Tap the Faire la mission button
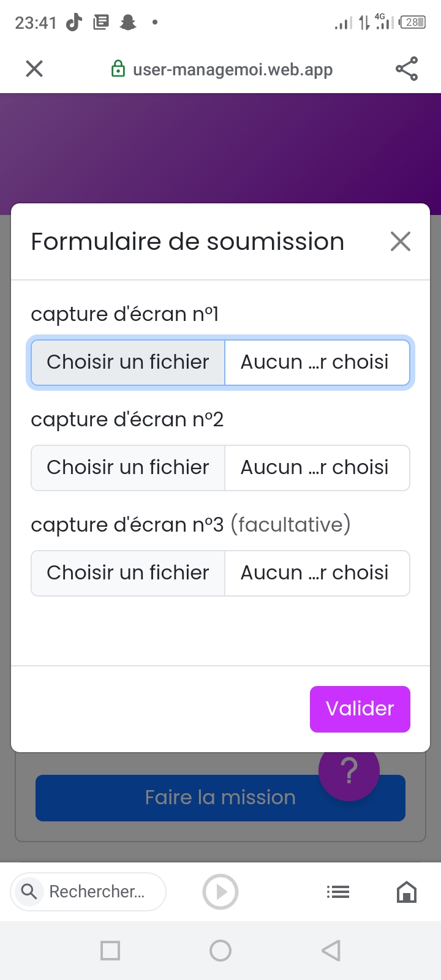 [184, 798]
